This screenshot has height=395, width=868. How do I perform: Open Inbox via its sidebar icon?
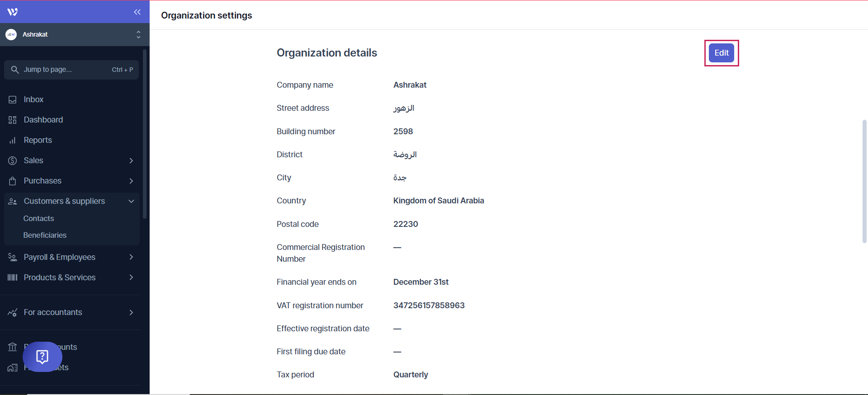(x=12, y=99)
